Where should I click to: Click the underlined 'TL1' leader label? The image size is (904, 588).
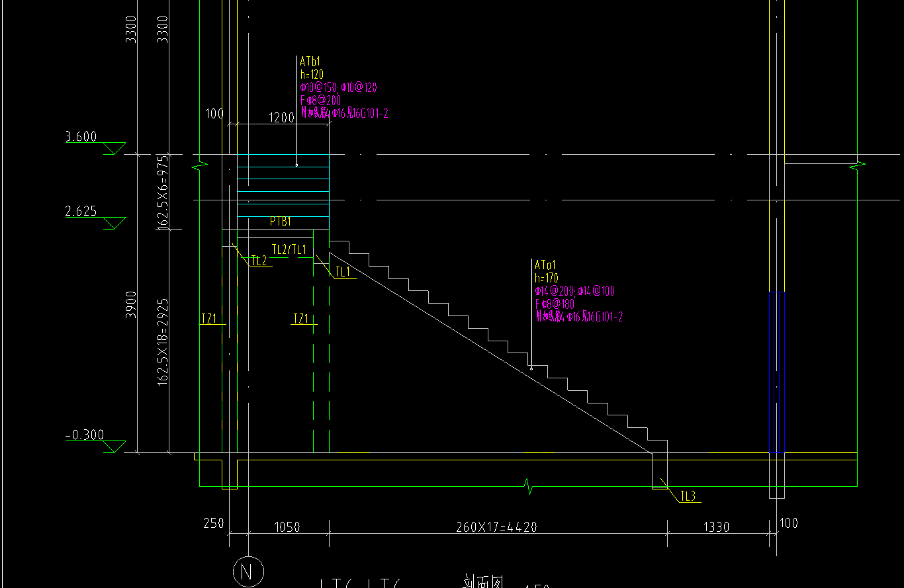coord(343,272)
